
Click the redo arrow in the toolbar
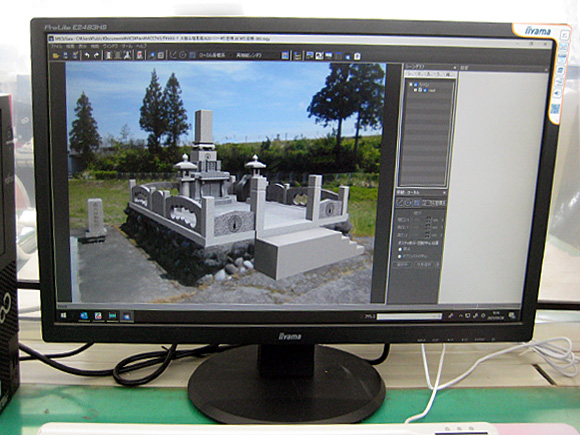pos(97,55)
